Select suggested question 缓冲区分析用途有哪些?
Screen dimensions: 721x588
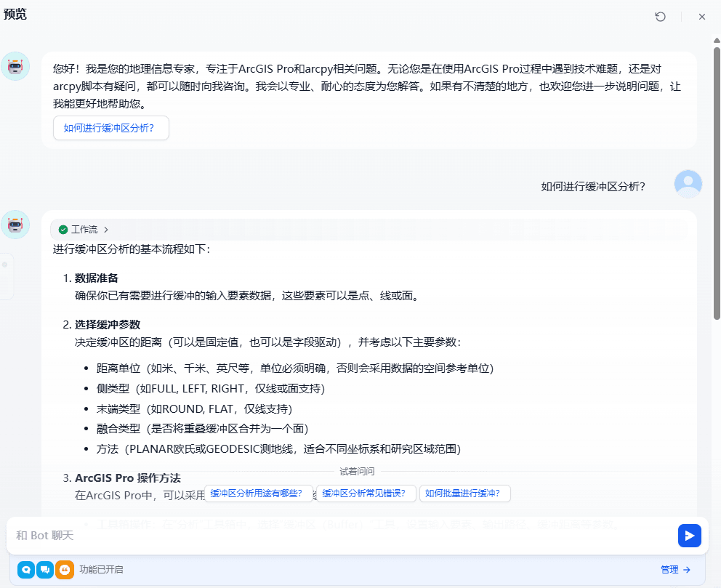(x=259, y=494)
